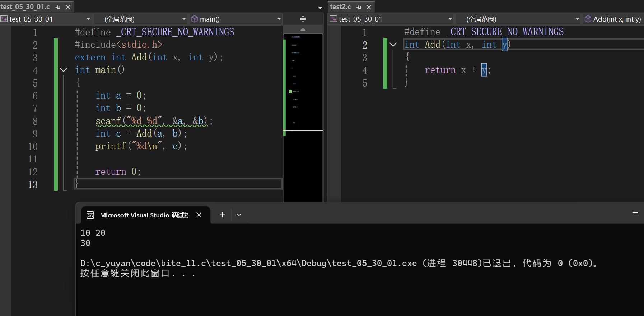Open tab overflow list arrow in left editor
This screenshot has width=644, height=316.
(320, 8)
